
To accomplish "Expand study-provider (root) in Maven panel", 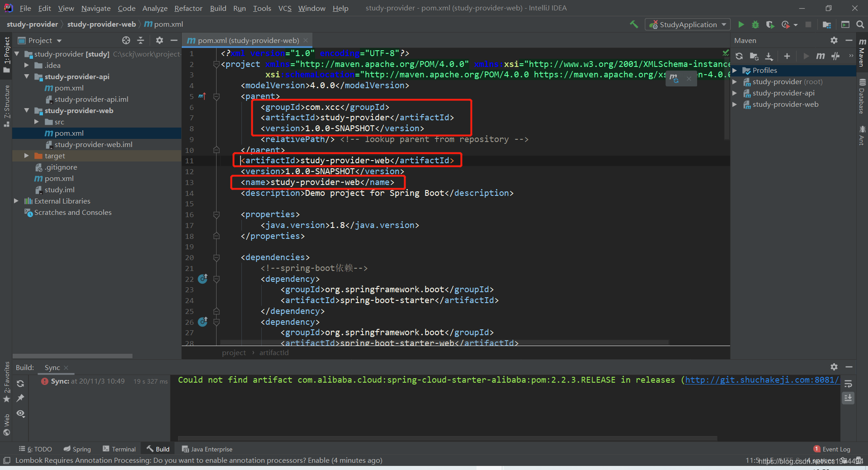I will [x=735, y=82].
